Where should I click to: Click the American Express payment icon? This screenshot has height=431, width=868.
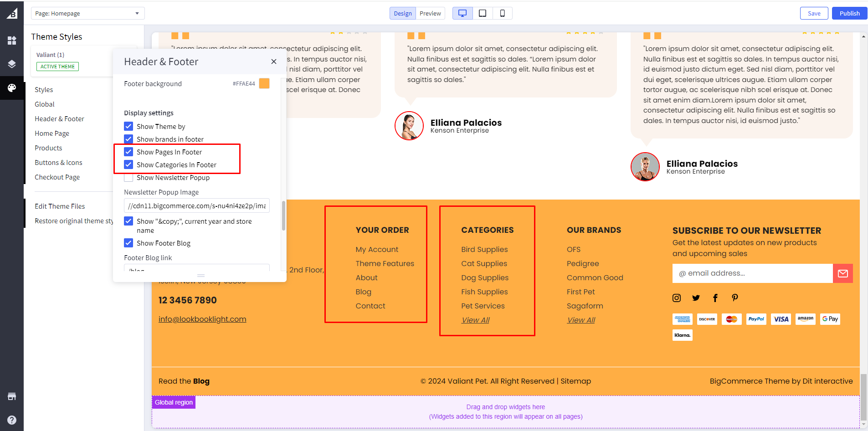point(682,319)
